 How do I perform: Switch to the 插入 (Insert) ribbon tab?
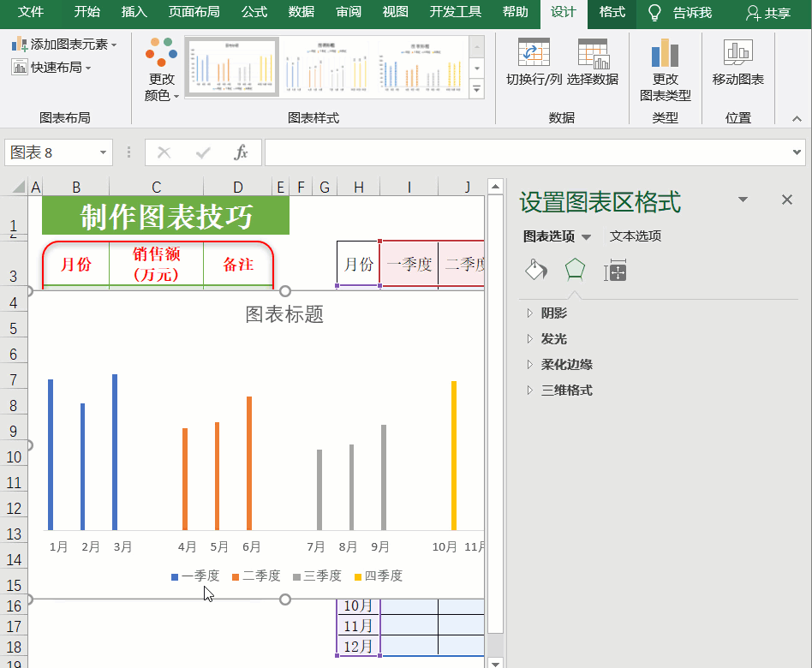coord(134,12)
